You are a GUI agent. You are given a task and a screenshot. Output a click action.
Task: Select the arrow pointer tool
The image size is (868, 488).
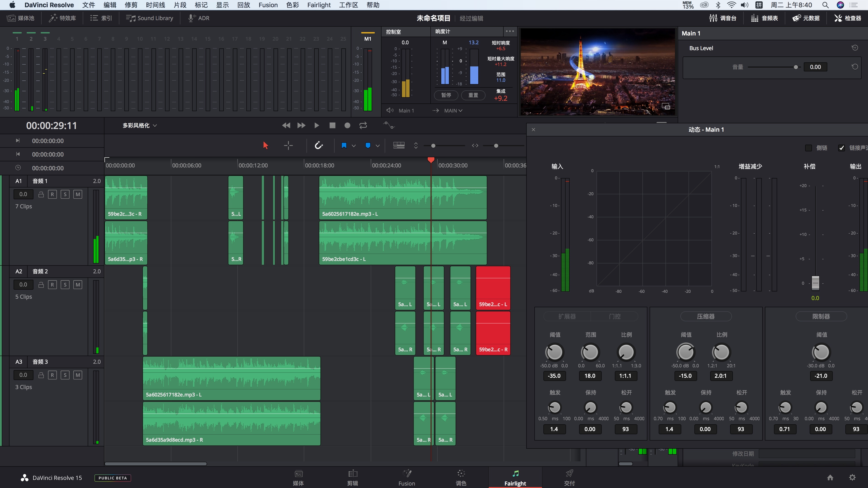[266, 145]
